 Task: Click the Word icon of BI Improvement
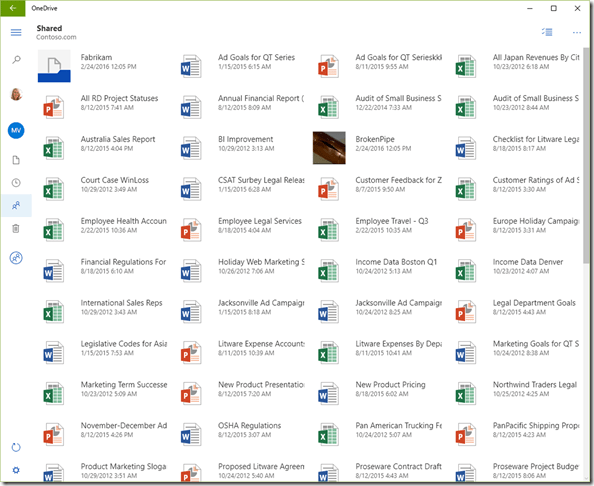[x=191, y=148]
